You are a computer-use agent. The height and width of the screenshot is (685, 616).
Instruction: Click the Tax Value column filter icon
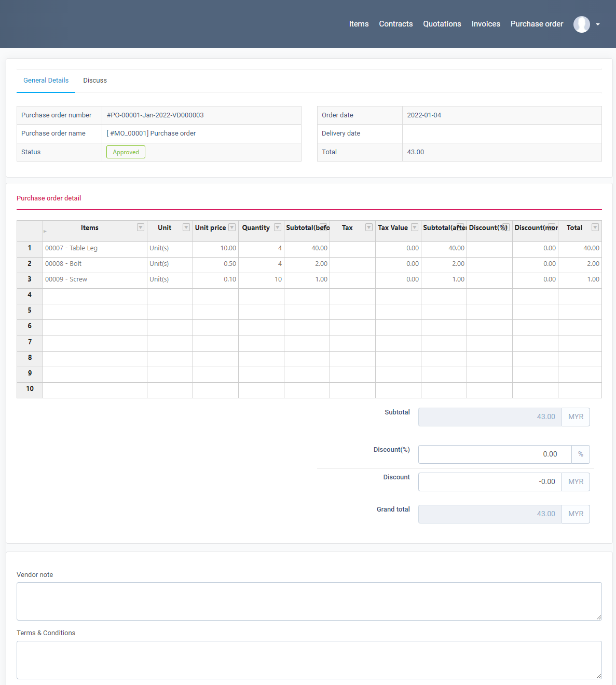click(415, 227)
